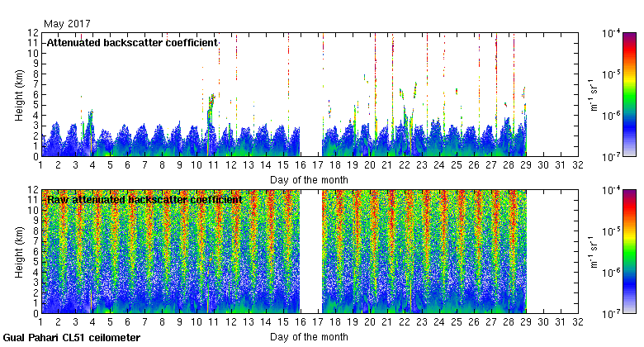Select the bottom plot's "Height (km)" axis label
The height and width of the screenshot is (347, 644).
(x=19, y=251)
